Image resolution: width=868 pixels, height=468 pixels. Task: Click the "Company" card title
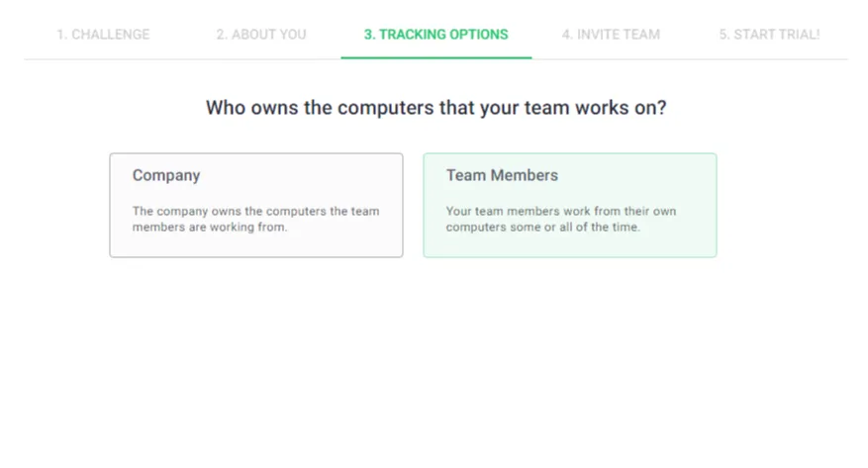pyautogui.click(x=166, y=175)
